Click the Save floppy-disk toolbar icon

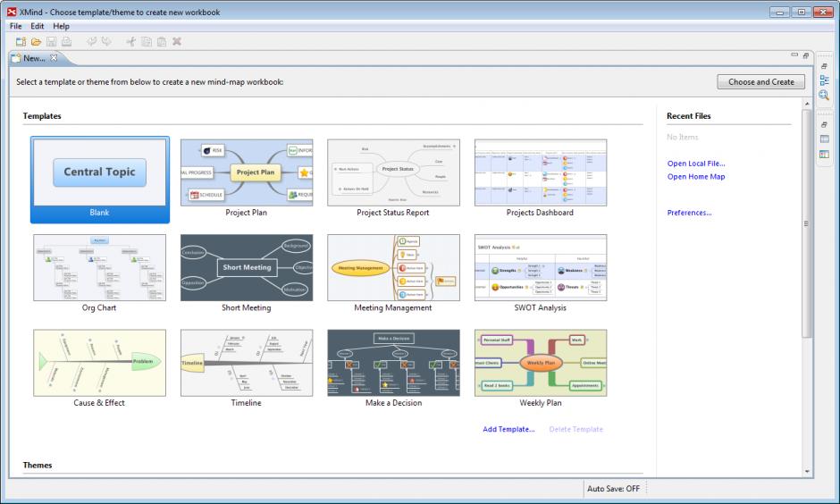point(52,42)
